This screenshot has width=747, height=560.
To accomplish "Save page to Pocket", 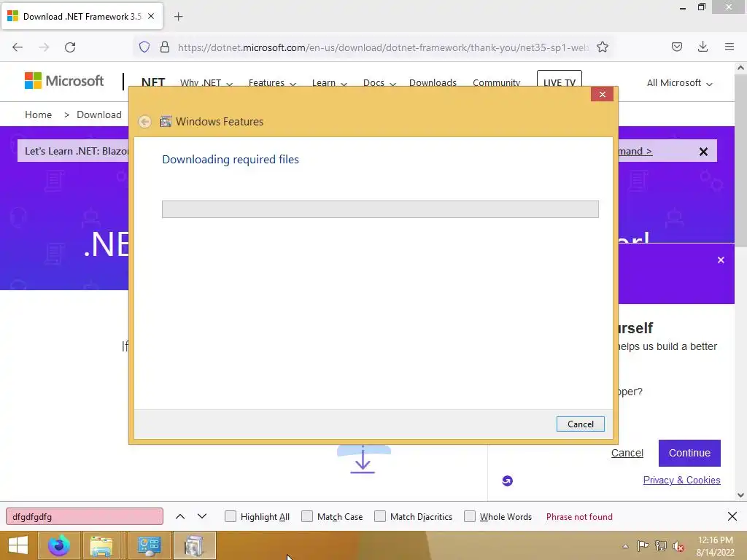I will (677, 47).
